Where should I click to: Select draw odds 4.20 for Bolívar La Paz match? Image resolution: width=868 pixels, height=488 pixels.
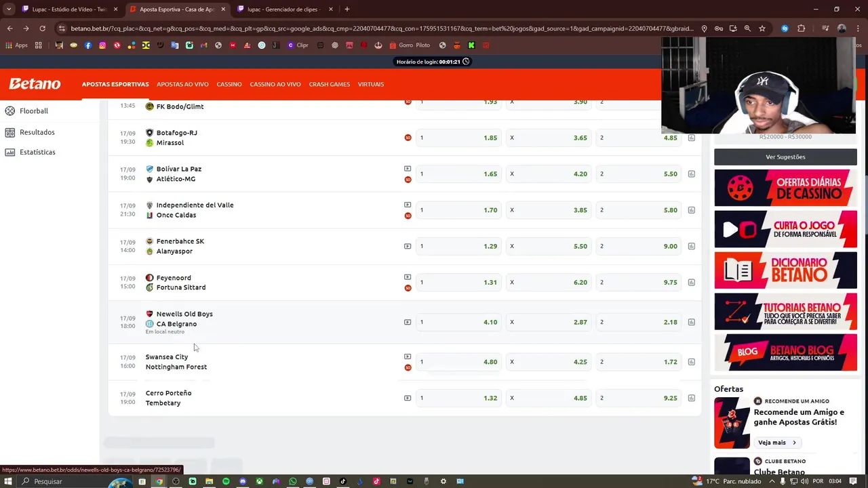point(549,174)
